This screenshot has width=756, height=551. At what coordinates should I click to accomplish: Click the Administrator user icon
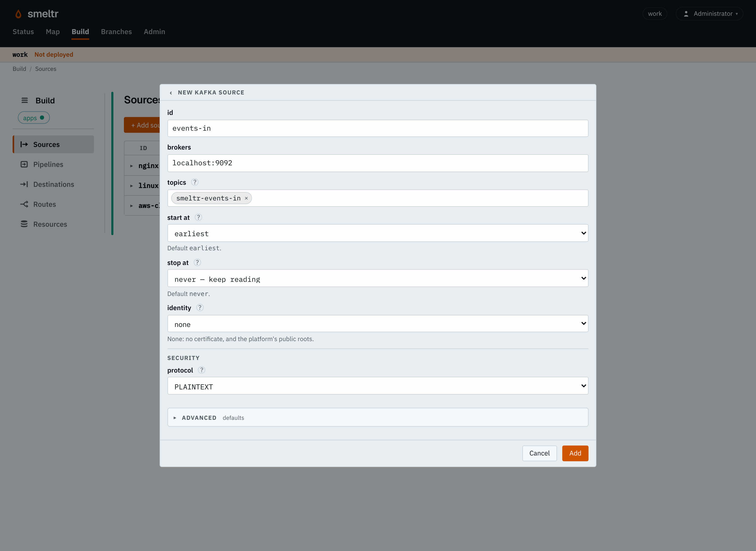click(x=686, y=14)
